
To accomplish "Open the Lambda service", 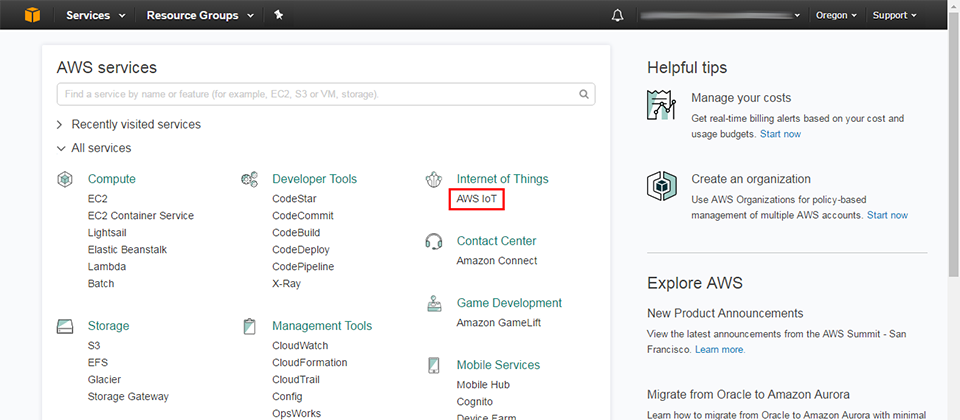I will [107, 267].
